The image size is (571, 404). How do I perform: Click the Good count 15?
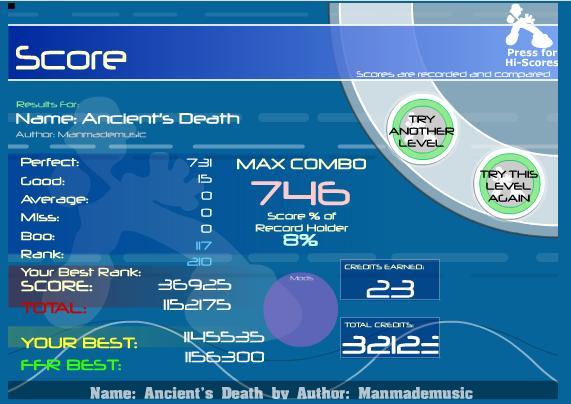205,179
